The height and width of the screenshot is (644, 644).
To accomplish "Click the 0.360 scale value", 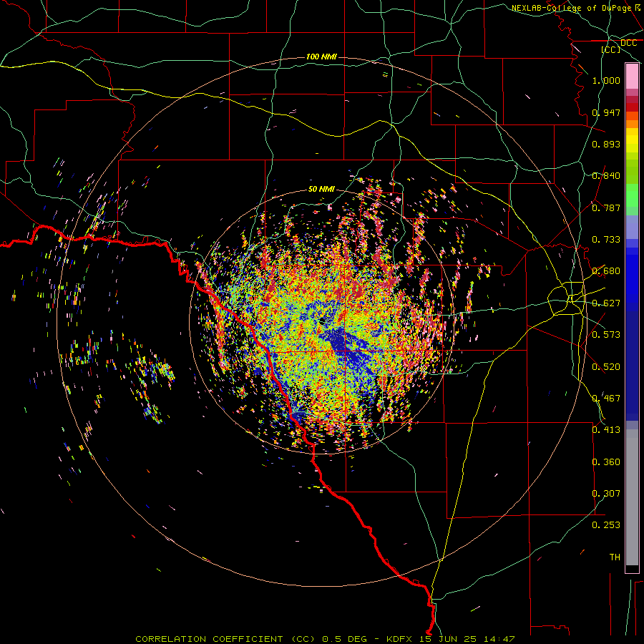I will coord(606,462).
